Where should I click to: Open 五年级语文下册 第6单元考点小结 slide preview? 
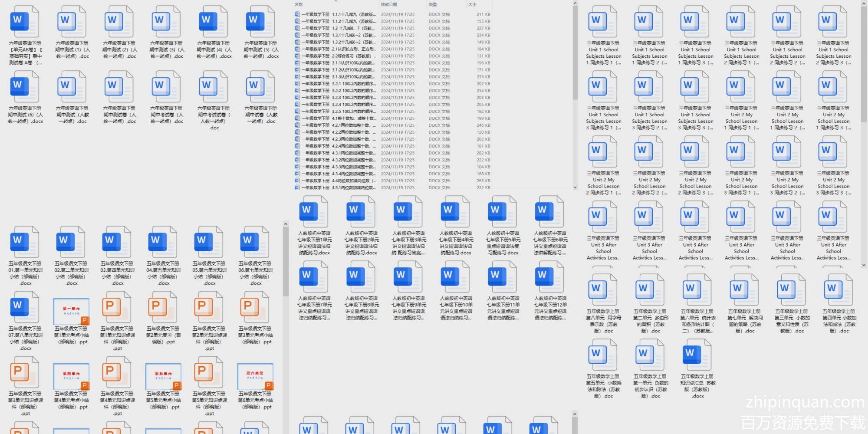255,377
